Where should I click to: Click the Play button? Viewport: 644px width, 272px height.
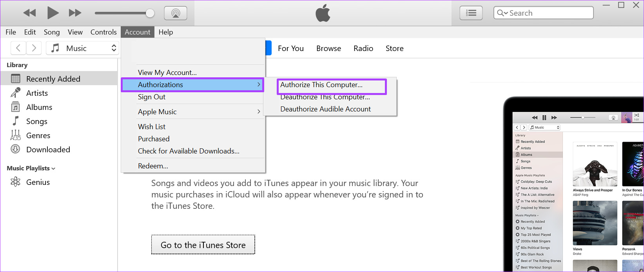click(x=53, y=13)
